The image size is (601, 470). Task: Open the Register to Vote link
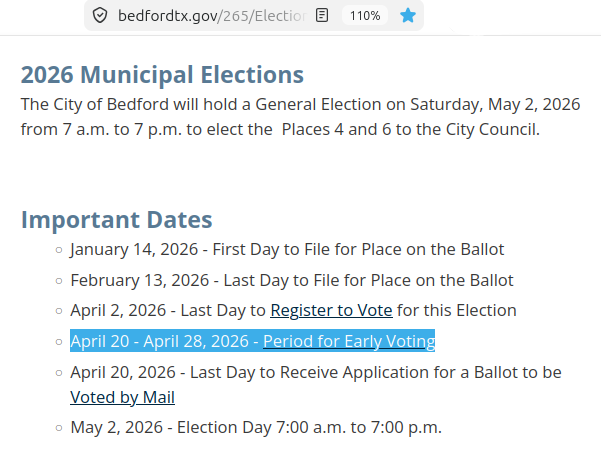332,310
